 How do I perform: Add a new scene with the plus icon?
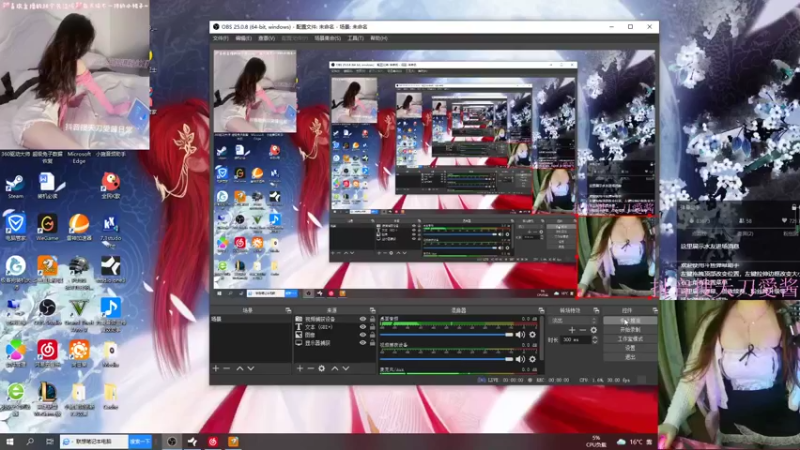(216, 368)
